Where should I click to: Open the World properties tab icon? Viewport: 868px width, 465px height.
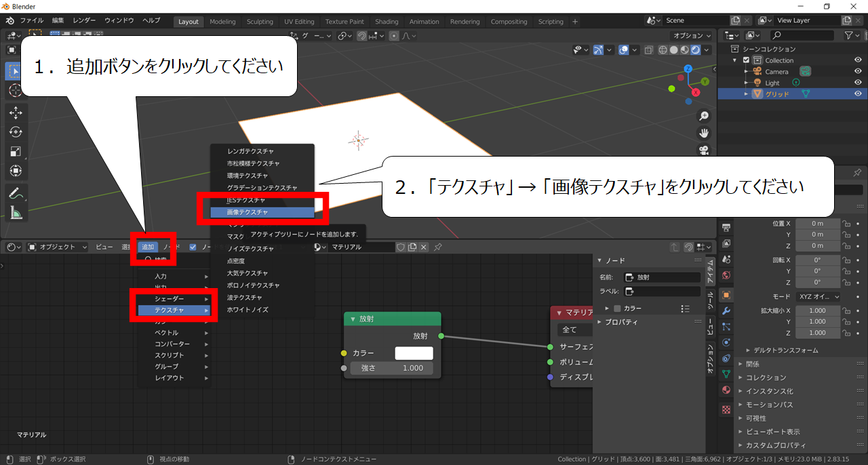(726, 275)
